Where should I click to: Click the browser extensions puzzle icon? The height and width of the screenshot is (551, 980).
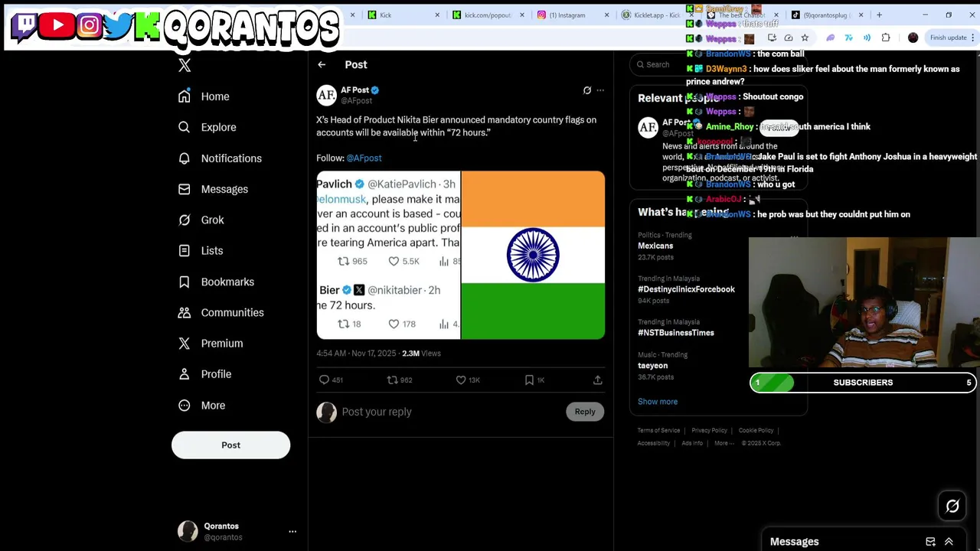coord(886,37)
